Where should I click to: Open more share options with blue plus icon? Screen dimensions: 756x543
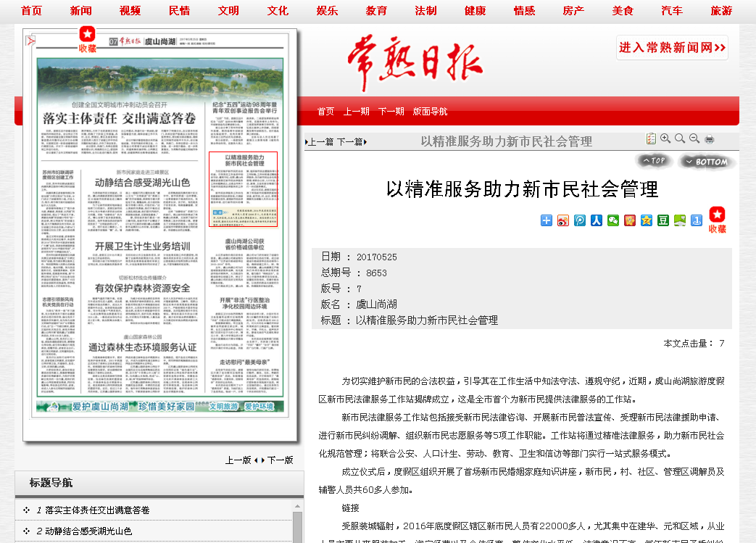pyautogui.click(x=547, y=220)
